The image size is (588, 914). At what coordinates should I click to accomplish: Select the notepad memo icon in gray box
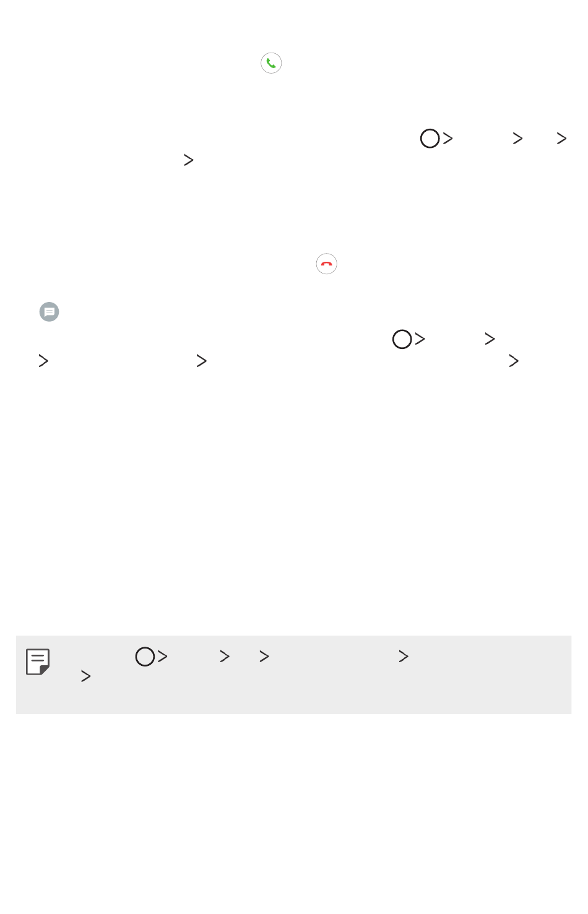(38, 662)
